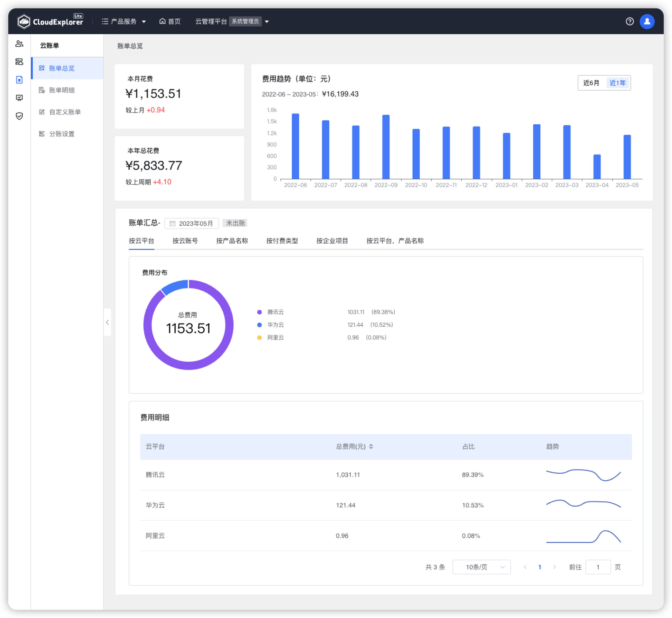
Task: Open the 10条/页 page size dropdown
Action: click(481, 567)
